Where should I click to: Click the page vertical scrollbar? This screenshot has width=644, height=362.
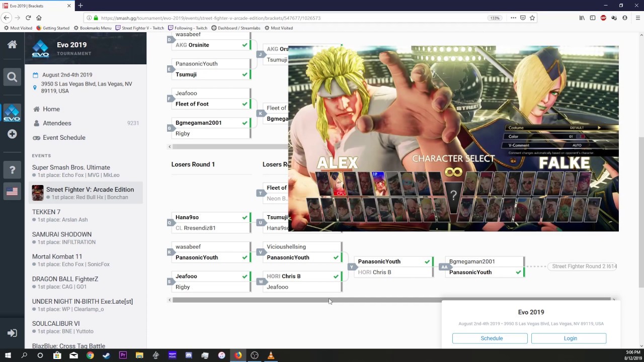(641, 211)
